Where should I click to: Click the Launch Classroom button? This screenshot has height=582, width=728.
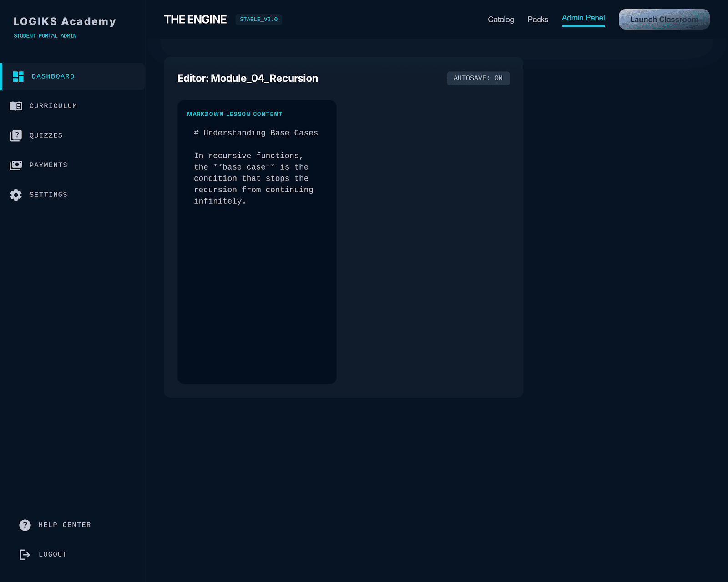coord(664,20)
